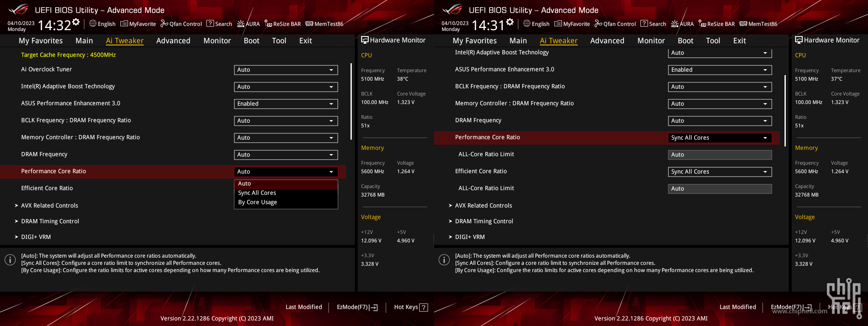The width and height of the screenshot is (868, 326).
Task: Open Search in right BIOS toolbar
Action: coord(653,24)
